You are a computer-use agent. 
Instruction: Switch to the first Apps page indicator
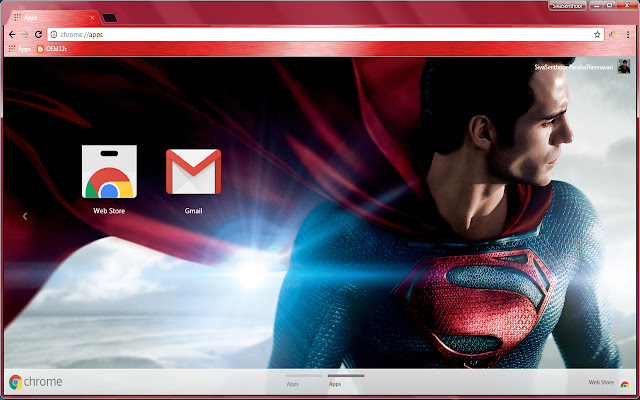coord(303,381)
